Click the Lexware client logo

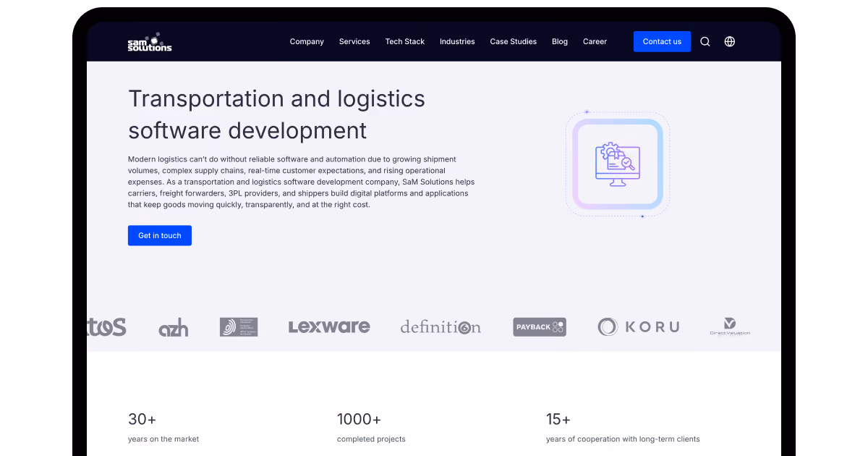click(329, 327)
